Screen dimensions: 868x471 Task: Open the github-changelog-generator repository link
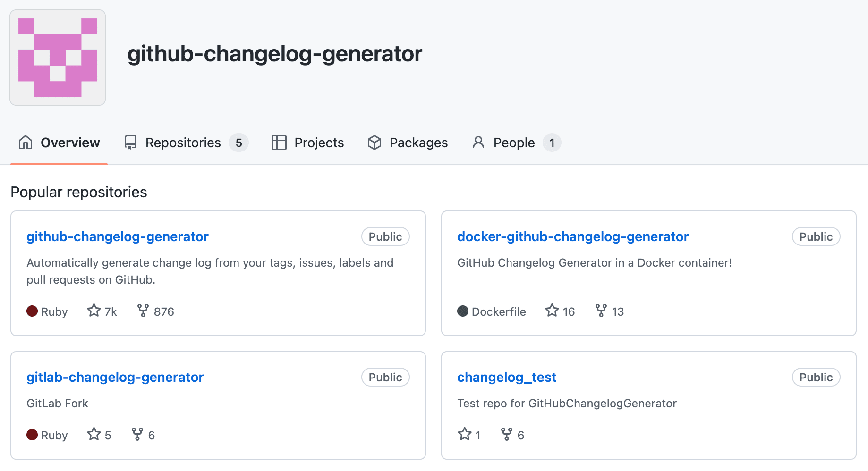118,236
